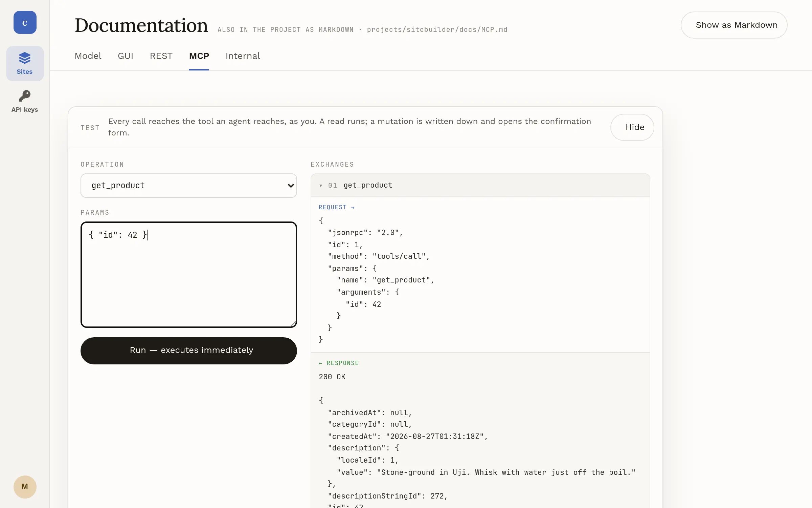Click the "descriptionStringId": 272 line
The width and height of the screenshot is (812, 508).
coord(388,496)
